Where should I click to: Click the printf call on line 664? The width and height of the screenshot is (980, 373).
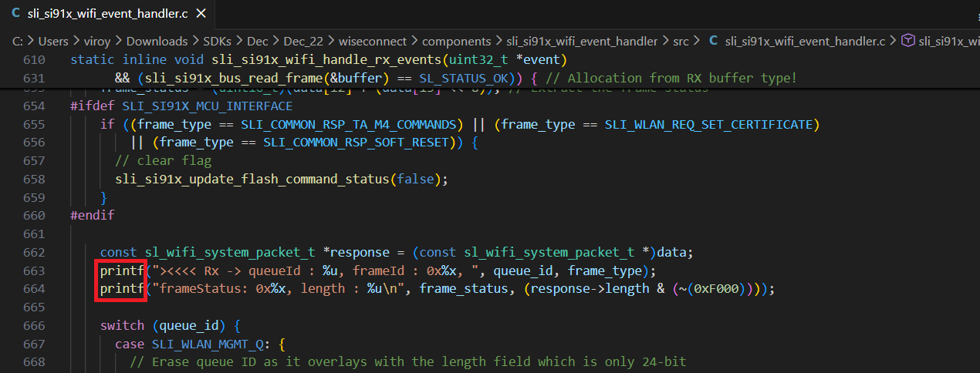pos(121,289)
